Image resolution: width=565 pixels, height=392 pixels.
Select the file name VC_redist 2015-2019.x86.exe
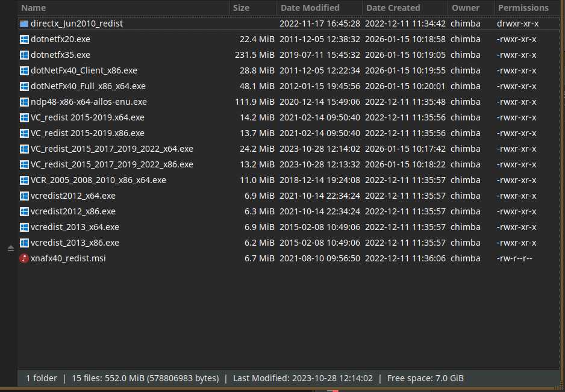(x=87, y=133)
